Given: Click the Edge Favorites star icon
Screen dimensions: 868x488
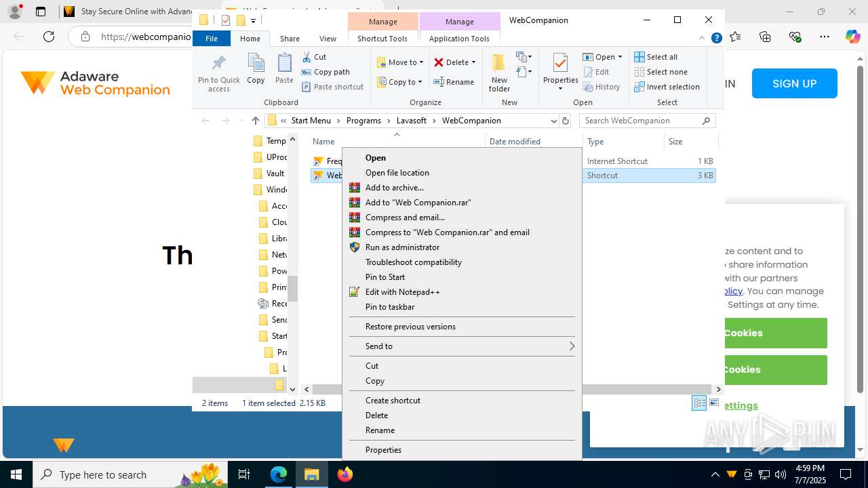Looking at the screenshot, I should point(735,37).
